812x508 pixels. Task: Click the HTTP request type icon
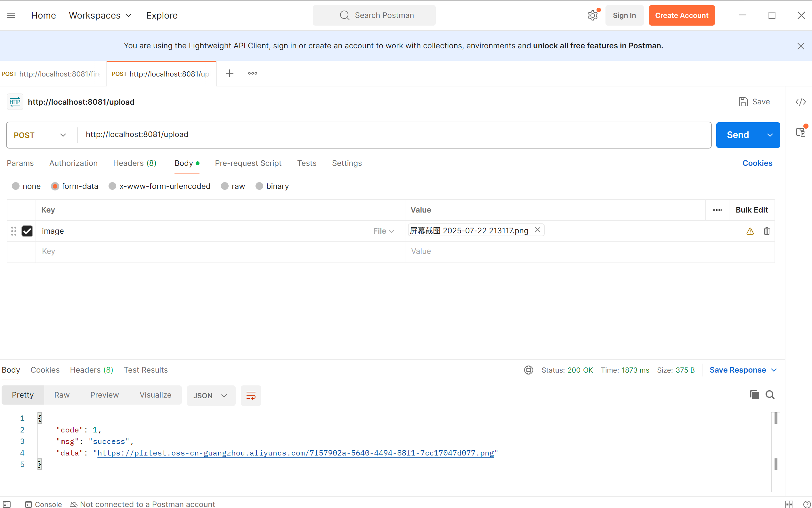coord(15,102)
